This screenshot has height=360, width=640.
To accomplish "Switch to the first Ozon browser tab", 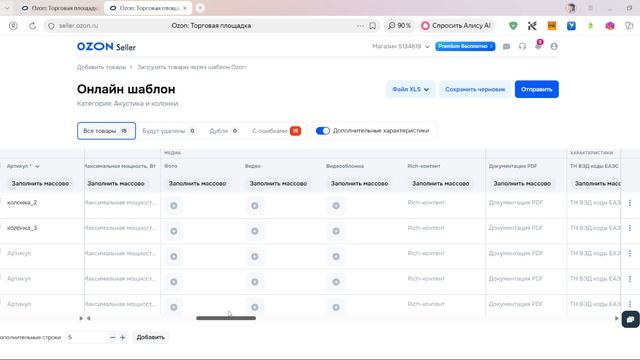I will [x=60, y=8].
